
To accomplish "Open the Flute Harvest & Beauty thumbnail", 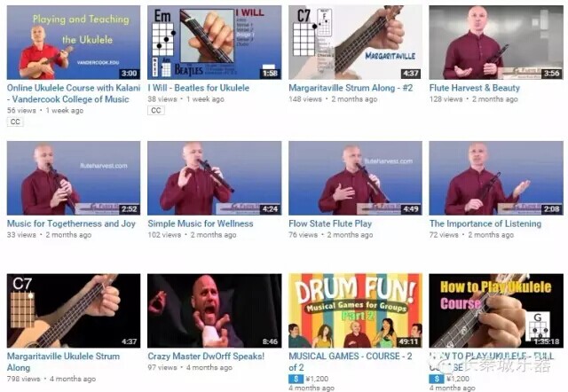I will pos(496,42).
